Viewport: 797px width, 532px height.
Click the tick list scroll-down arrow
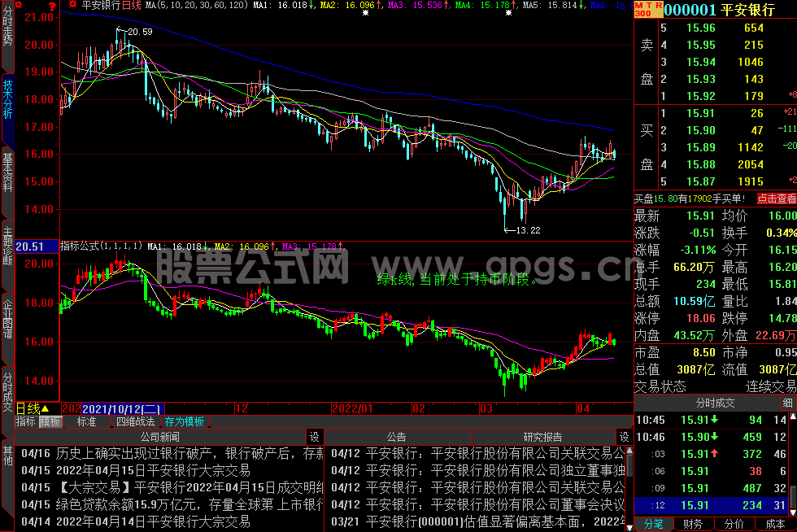(792, 512)
